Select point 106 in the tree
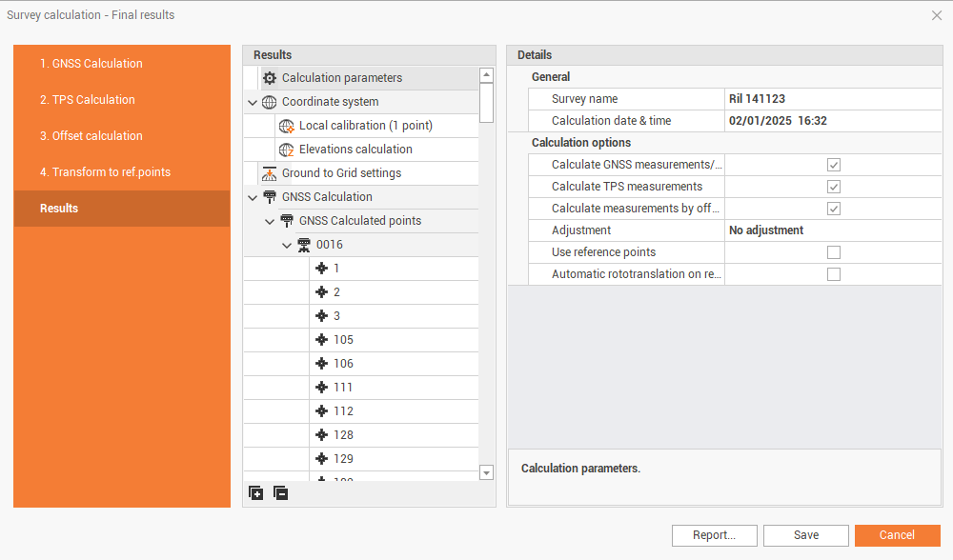This screenshot has height=560, width=953. [343, 364]
